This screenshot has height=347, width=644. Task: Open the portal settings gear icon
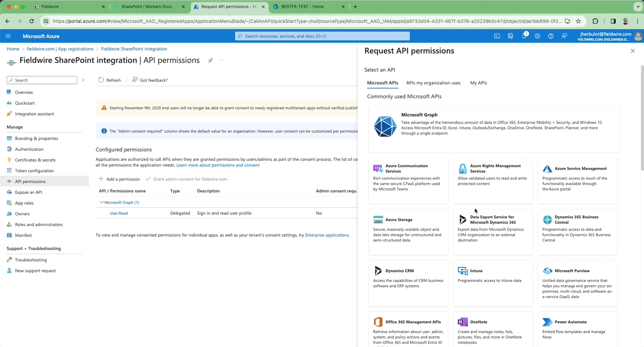[537, 36]
